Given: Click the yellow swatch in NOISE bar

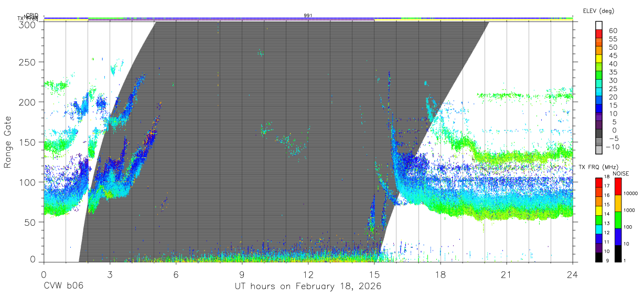Looking at the screenshot, I should (x=618, y=203).
